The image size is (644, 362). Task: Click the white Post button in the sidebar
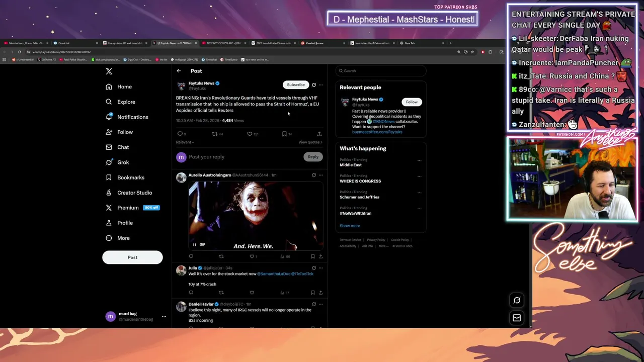132,257
